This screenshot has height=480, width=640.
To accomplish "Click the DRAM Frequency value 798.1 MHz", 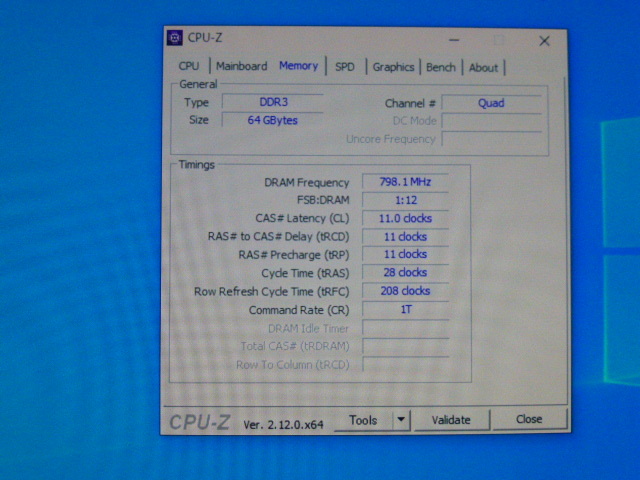I will (x=405, y=182).
